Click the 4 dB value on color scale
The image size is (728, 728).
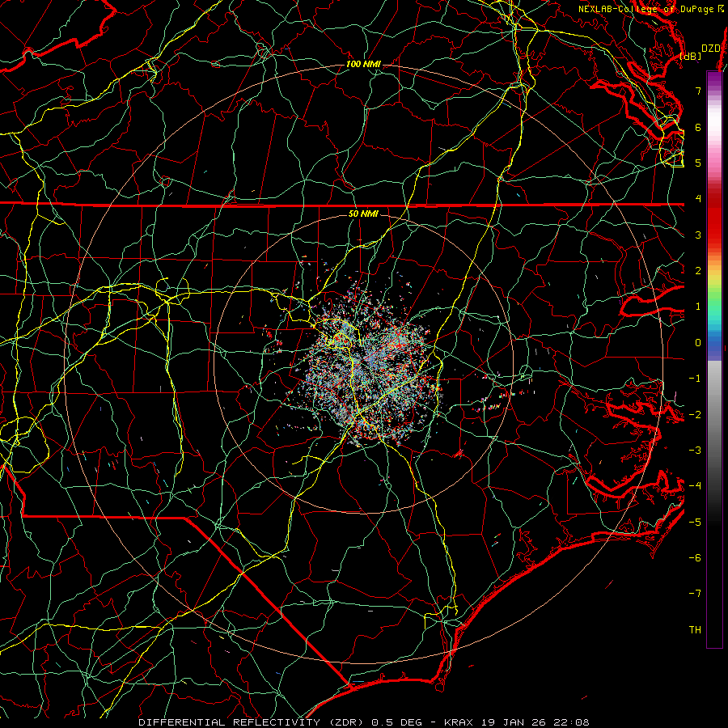coord(698,199)
